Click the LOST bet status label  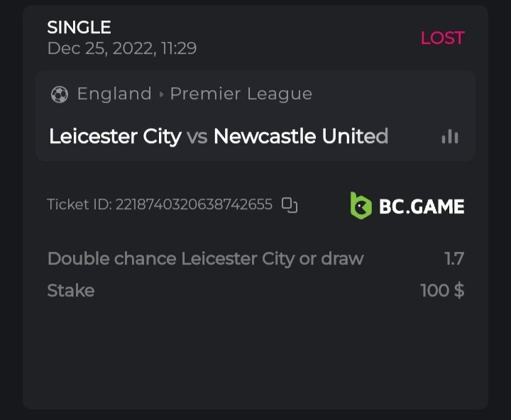(442, 38)
